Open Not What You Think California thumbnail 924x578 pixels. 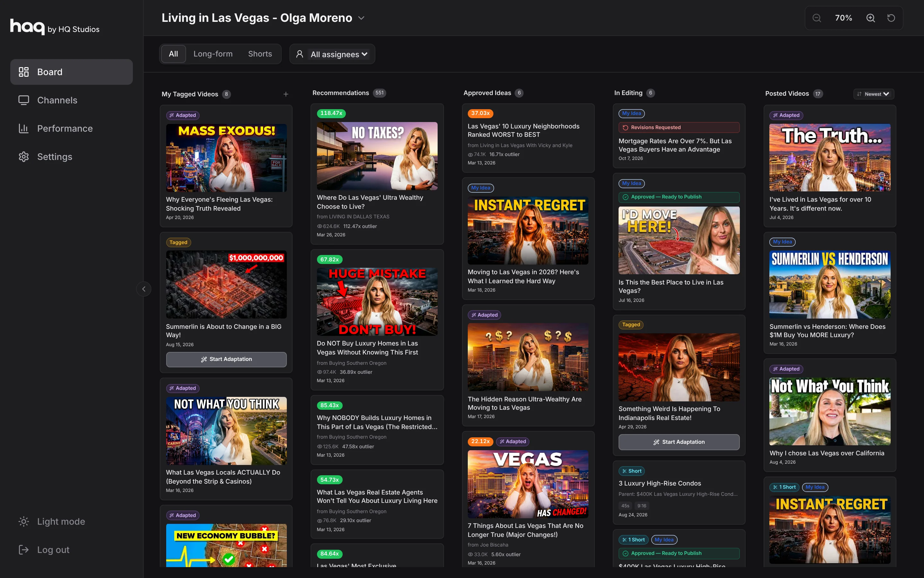[x=830, y=411]
